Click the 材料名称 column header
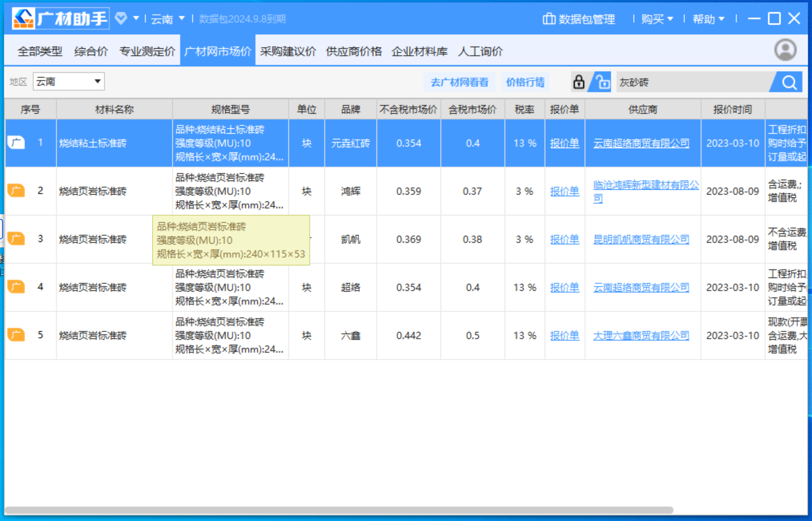Image resolution: width=812 pixels, height=521 pixels. (114, 110)
